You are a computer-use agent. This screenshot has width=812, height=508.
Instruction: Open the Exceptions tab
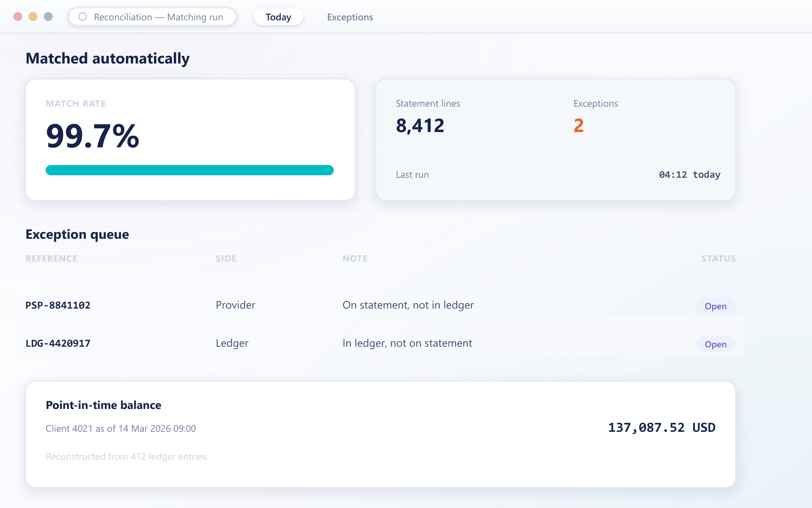350,17
